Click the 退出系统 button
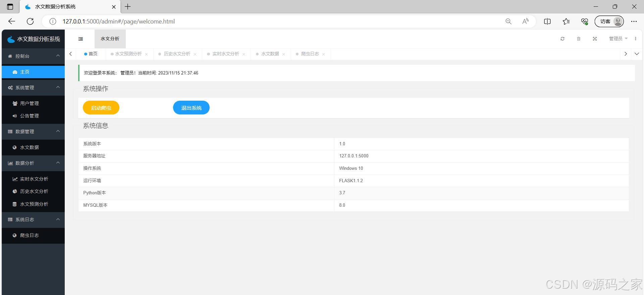This screenshot has height=295, width=644. tap(191, 108)
